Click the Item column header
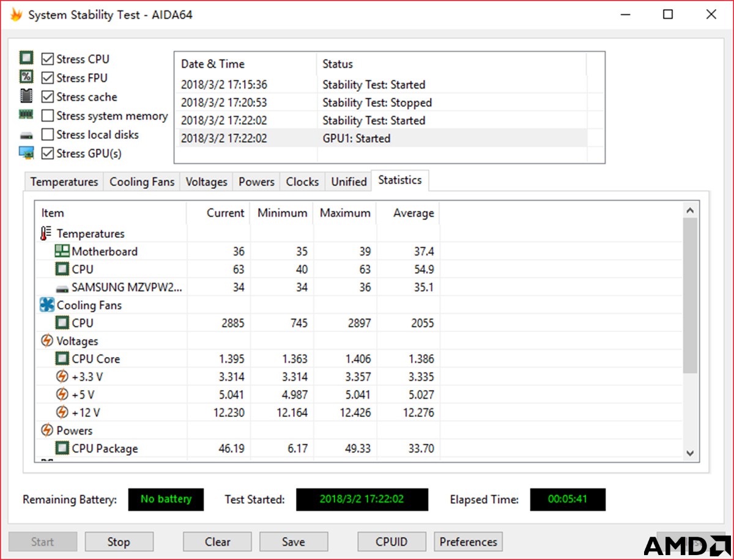This screenshot has width=734, height=560. click(x=111, y=213)
